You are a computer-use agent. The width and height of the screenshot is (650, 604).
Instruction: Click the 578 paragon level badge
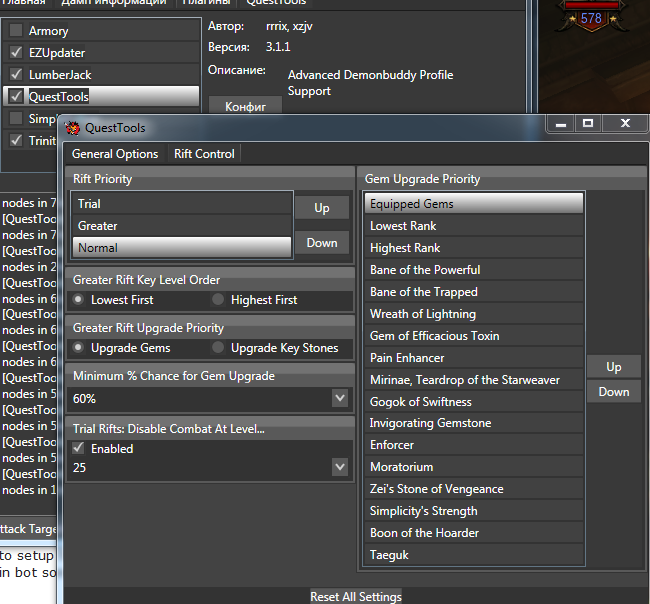(x=591, y=18)
